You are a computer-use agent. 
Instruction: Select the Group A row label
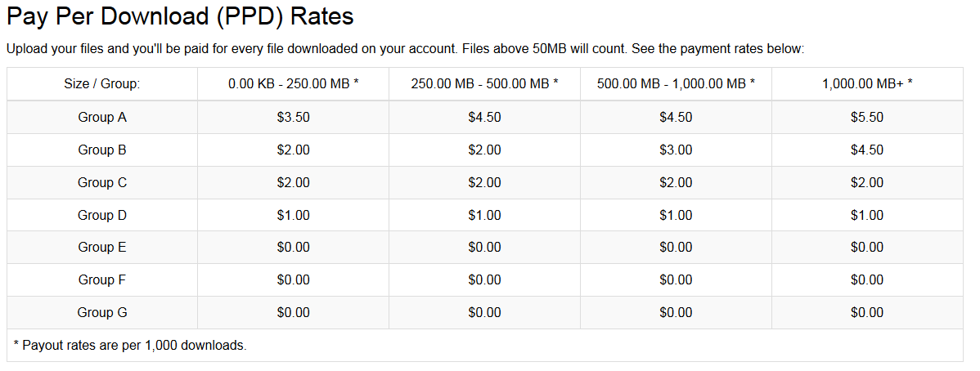point(102,117)
